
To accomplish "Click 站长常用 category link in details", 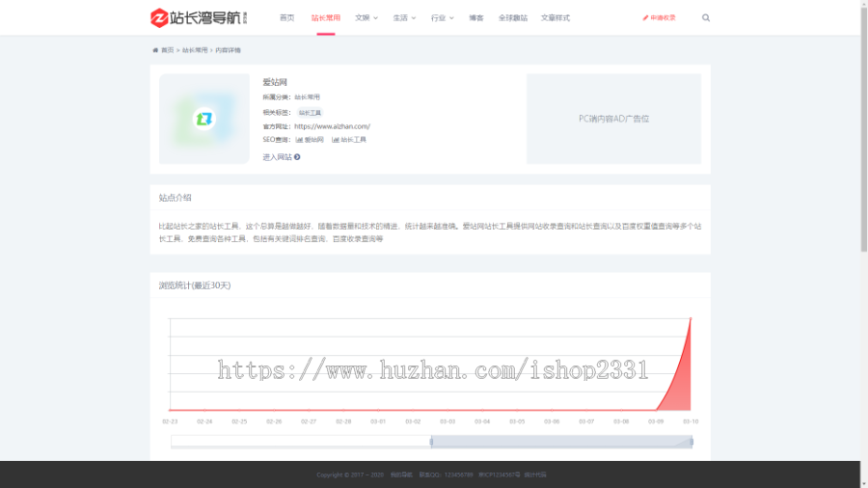I will tap(308, 96).
